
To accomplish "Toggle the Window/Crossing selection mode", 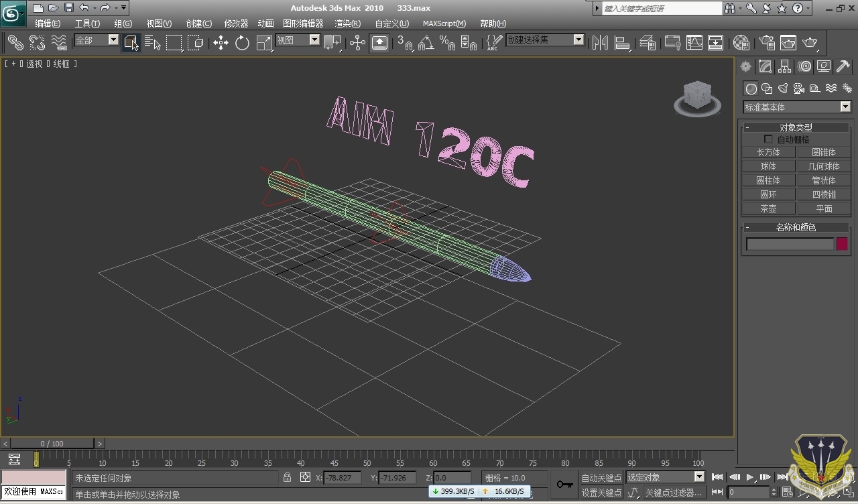I will click(x=195, y=42).
